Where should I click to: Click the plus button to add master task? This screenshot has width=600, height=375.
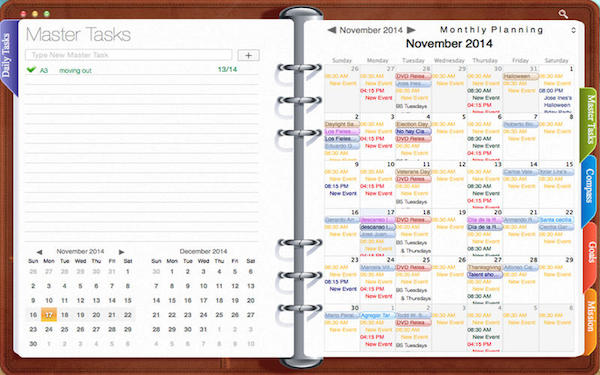click(248, 55)
